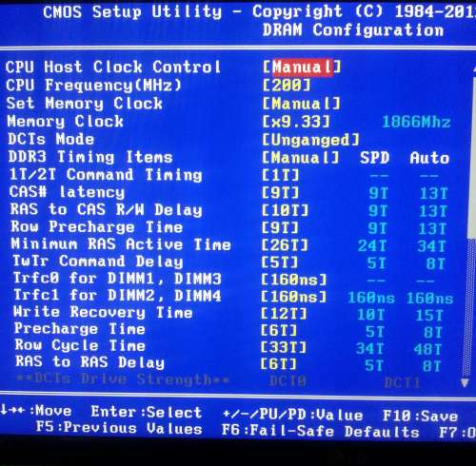This screenshot has width=476, height=466.
Task: Select RAS to CAS delay 10T value
Action: point(285,210)
